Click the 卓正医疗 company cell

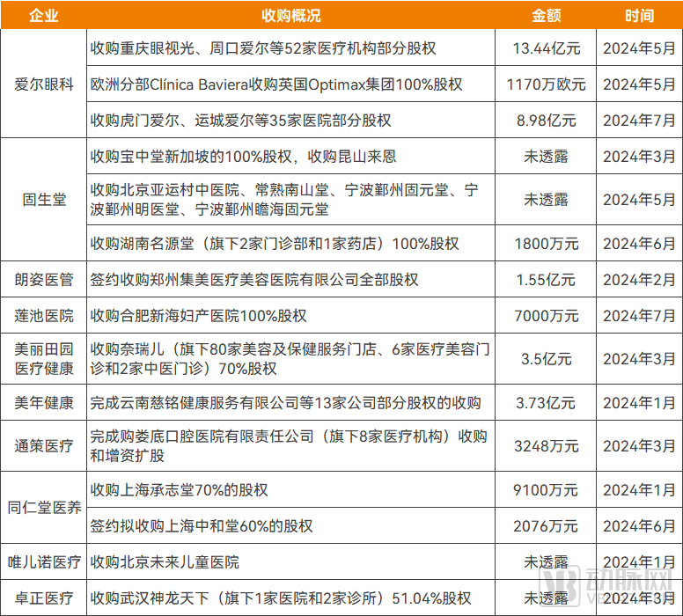(x=43, y=598)
